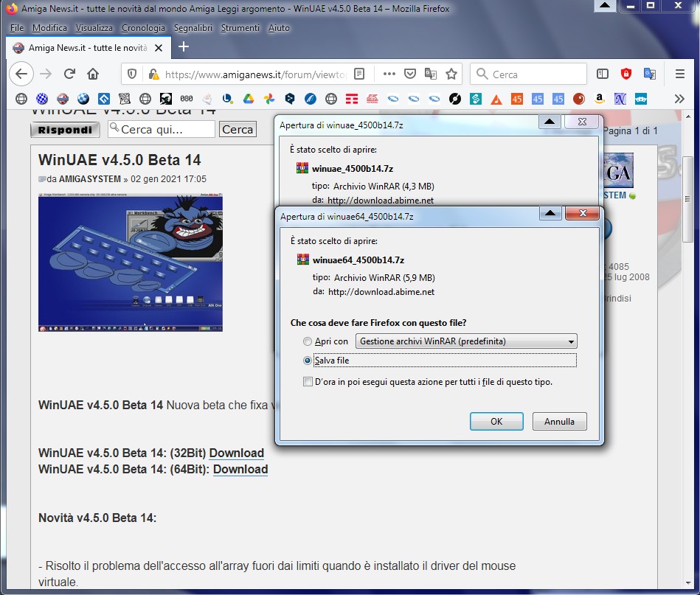Expand the Gestione archivi WinRAR dropdown

click(x=570, y=342)
